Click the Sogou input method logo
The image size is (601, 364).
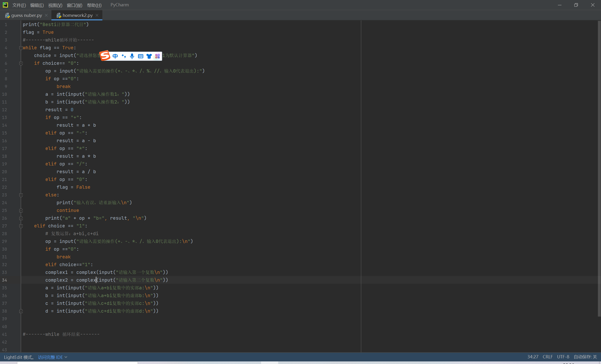pyautogui.click(x=105, y=56)
